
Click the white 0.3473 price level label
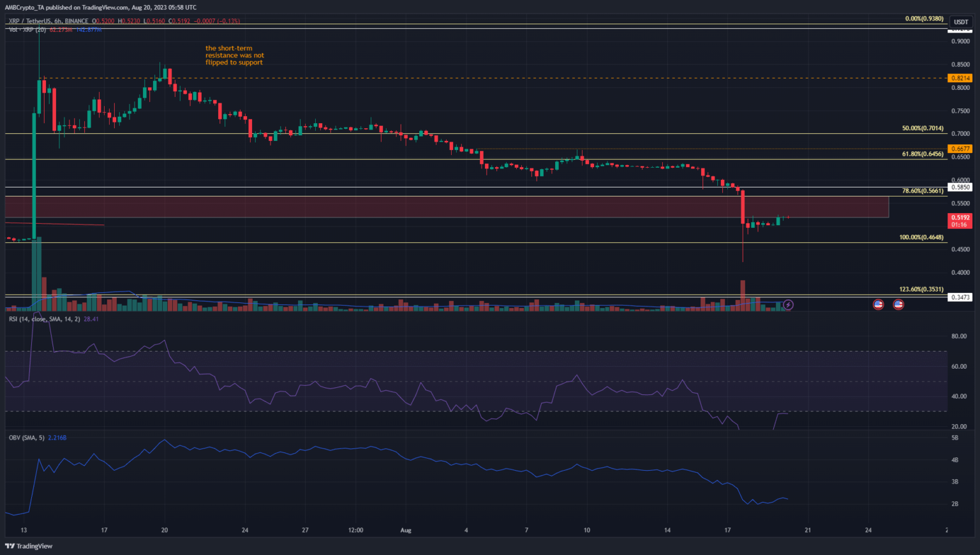tap(960, 297)
